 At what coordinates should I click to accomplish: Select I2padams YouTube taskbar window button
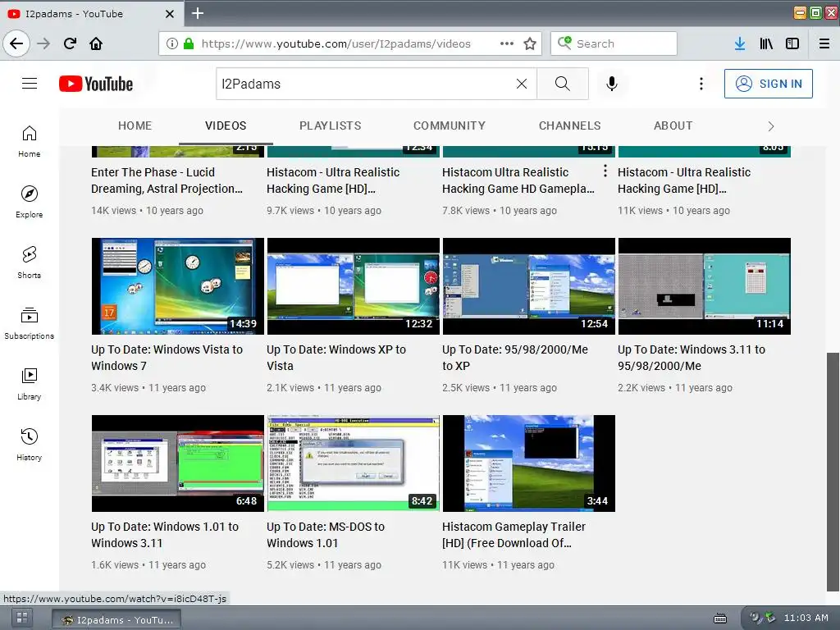coord(116,619)
